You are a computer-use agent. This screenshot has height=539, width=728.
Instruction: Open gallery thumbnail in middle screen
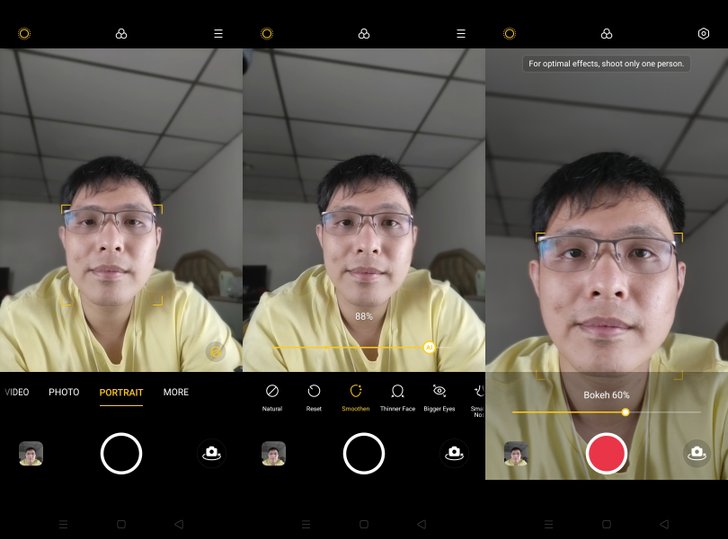[273, 453]
